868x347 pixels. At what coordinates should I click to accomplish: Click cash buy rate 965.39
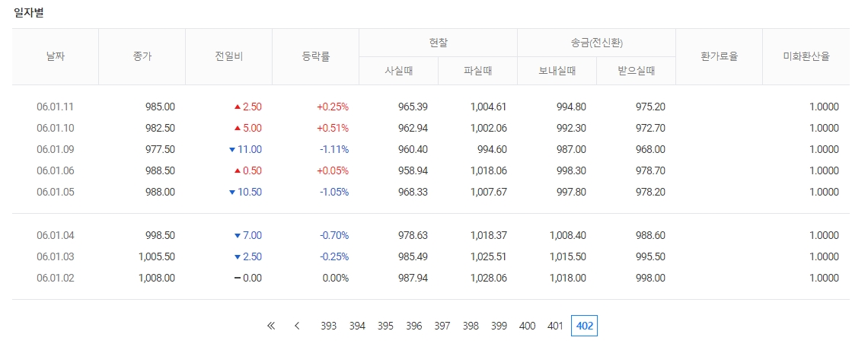(x=413, y=107)
